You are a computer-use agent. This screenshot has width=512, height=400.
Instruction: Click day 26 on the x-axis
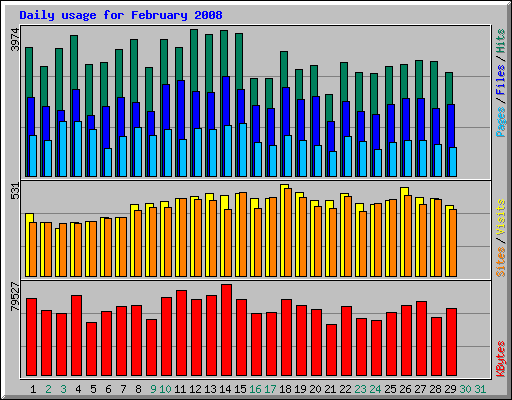405,389
